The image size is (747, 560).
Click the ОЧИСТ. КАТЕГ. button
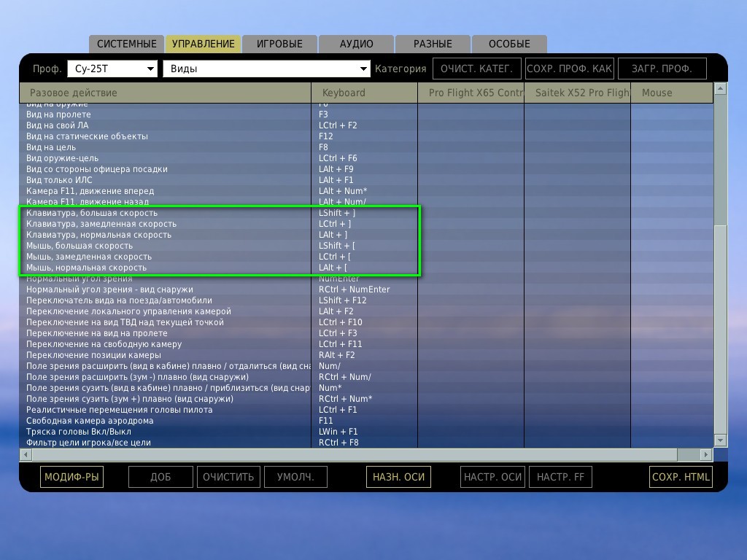(476, 69)
